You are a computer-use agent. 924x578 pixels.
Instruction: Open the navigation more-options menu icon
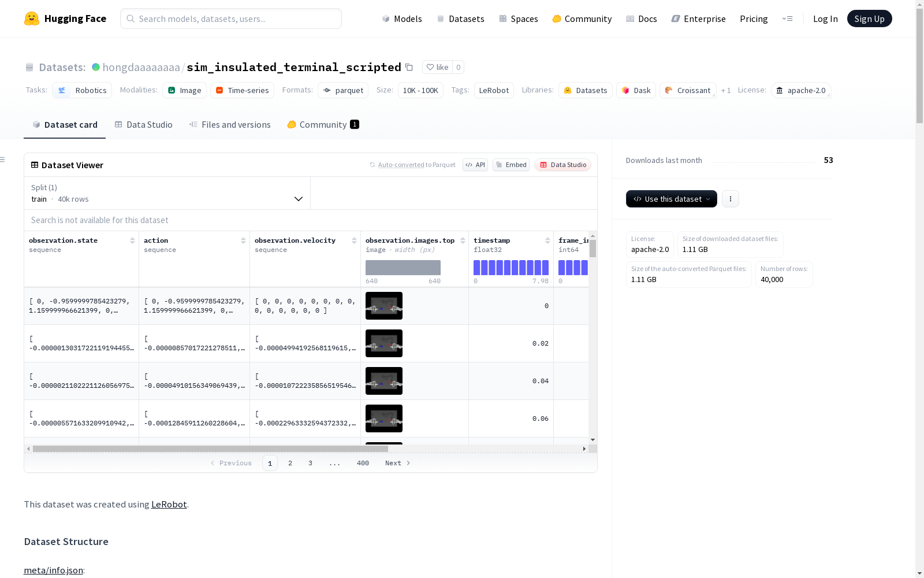point(787,18)
